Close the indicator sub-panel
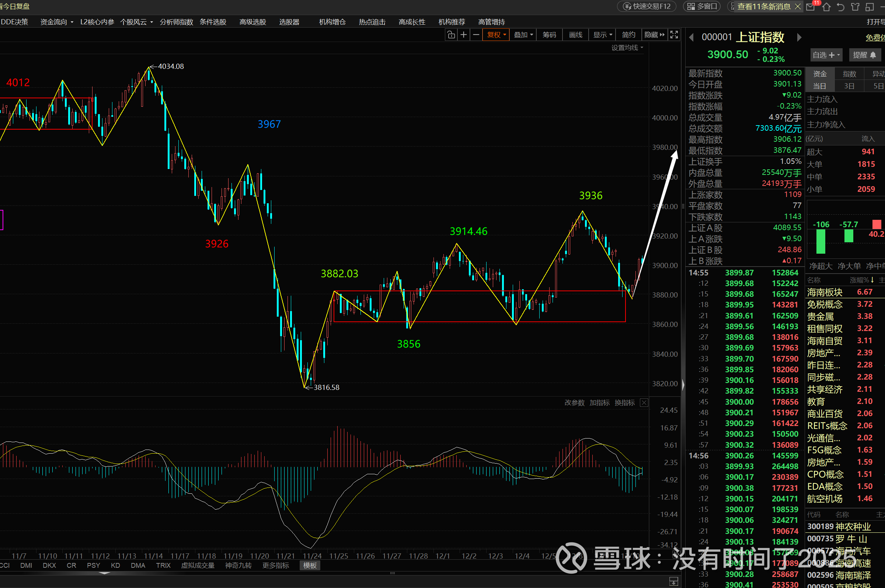885x588 pixels. tap(644, 403)
